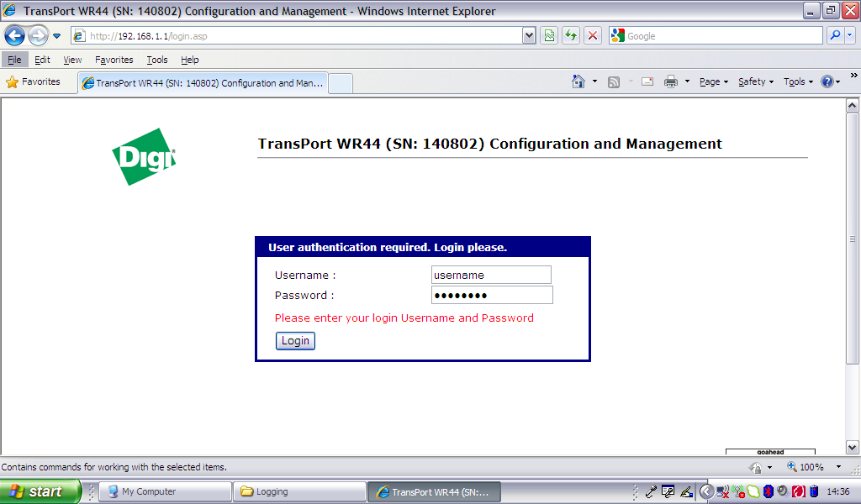Screen dimensions: 861x504
Task: Open the View menu
Action: (x=72, y=60)
